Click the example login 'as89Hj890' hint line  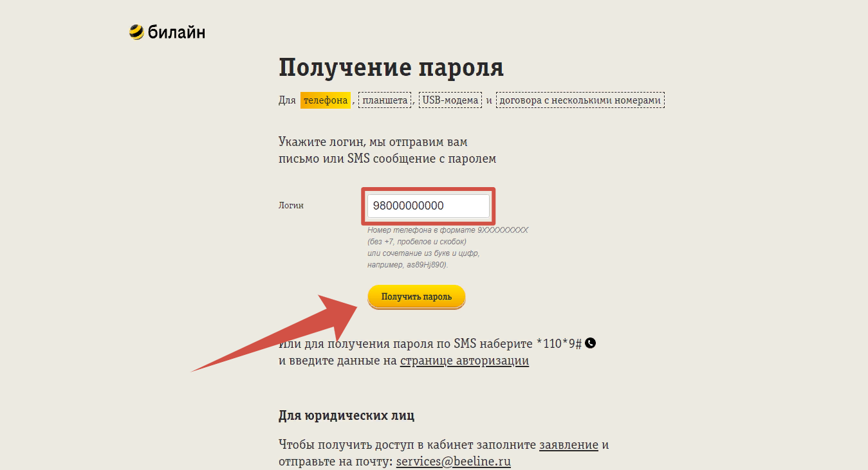click(407, 264)
